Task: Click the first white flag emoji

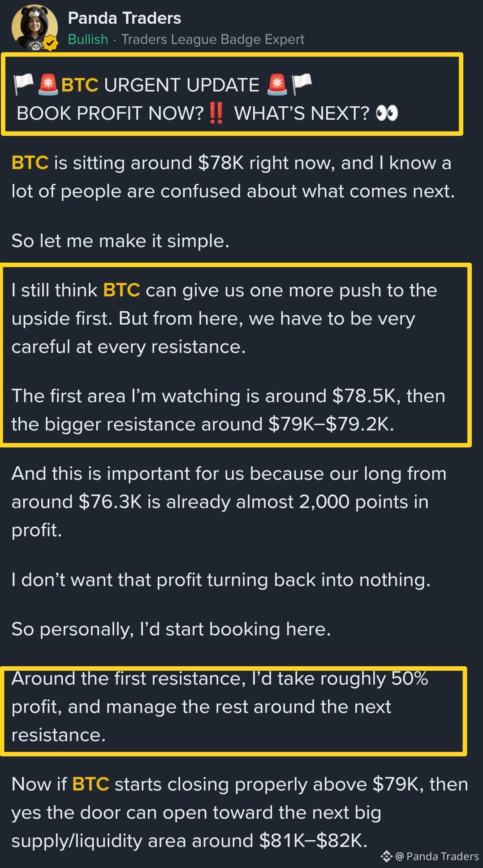Action: click(x=24, y=84)
